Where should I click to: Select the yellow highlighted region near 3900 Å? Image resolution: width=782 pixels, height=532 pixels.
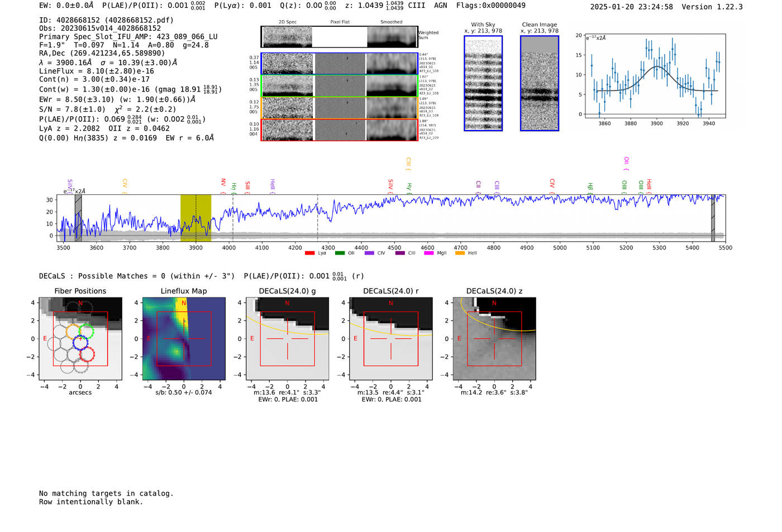point(195,218)
